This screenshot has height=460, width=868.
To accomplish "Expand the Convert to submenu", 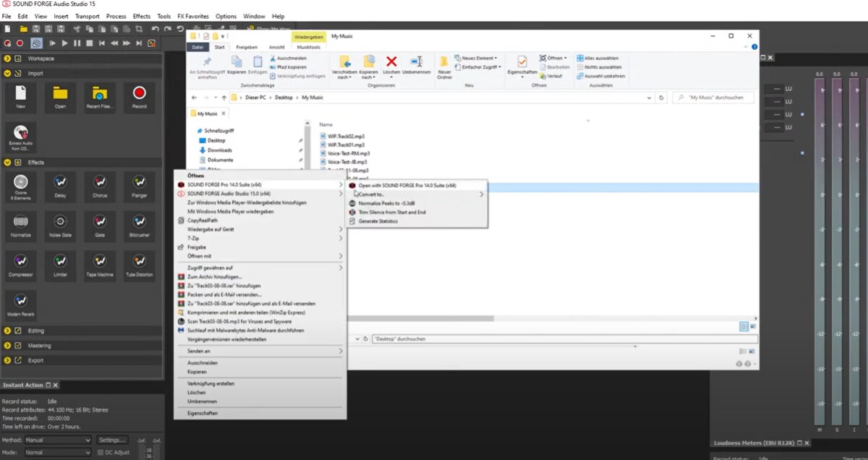I will click(417, 195).
